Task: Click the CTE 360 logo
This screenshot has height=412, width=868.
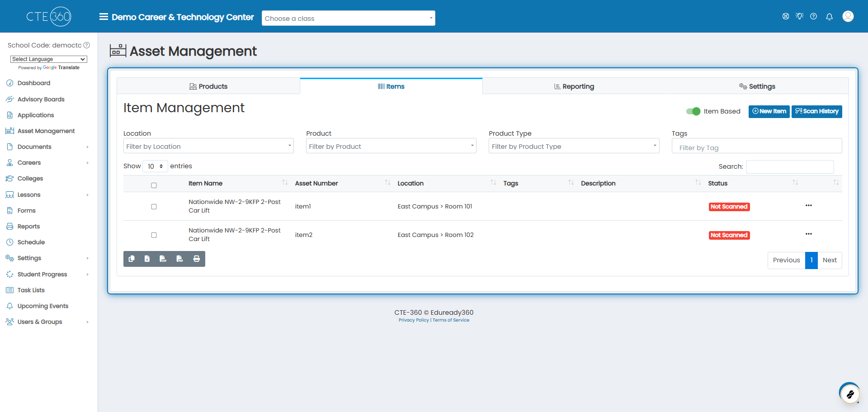Action: 49,17
